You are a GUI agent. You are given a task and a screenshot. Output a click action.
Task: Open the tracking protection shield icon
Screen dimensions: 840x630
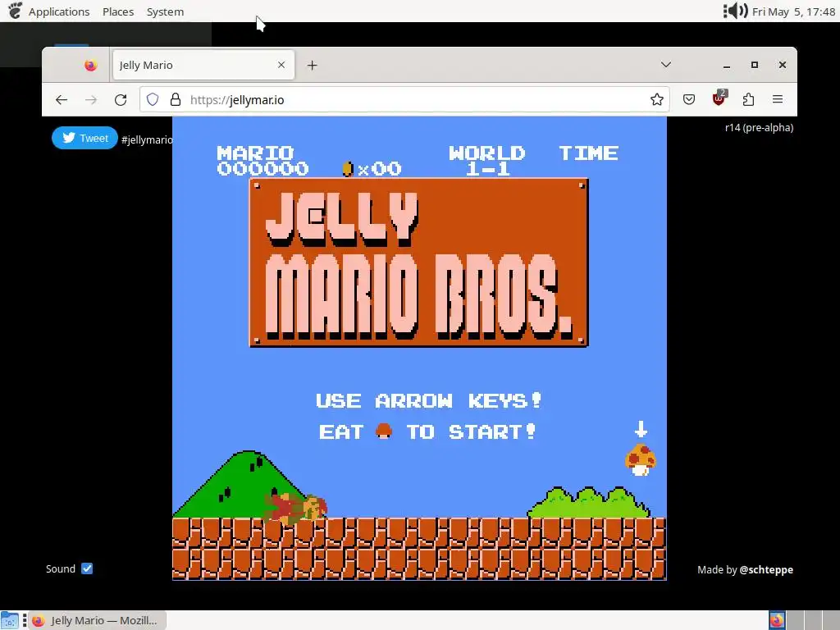pyautogui.click(x=153, y=99)
